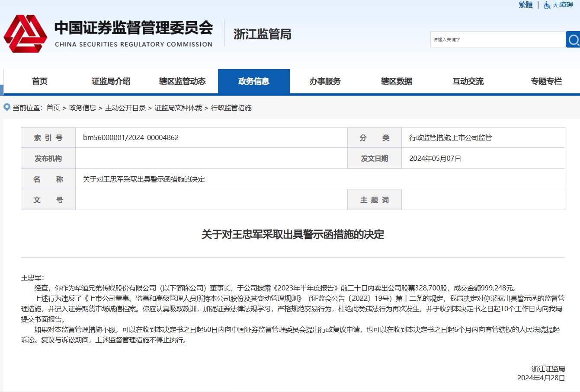The image size is (580, 392).
Task: Click the location pin breadcrumb icon
Action: pyautogui.click(x=7, y=107)
